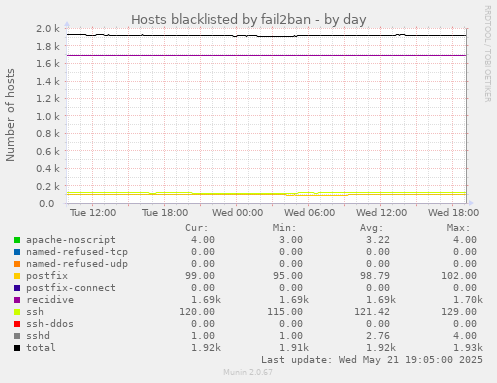Click the named-refused-udp orange legend swatch

[x=17, y=264]
